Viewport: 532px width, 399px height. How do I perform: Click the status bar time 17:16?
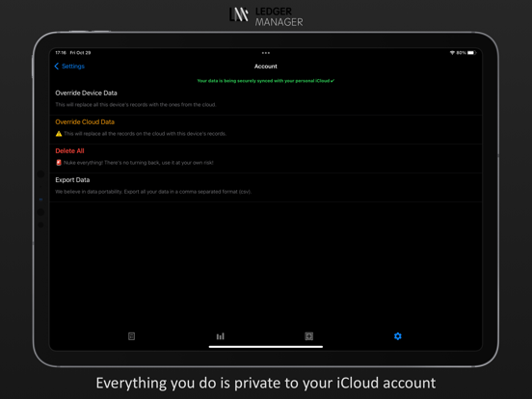point(61,53)
